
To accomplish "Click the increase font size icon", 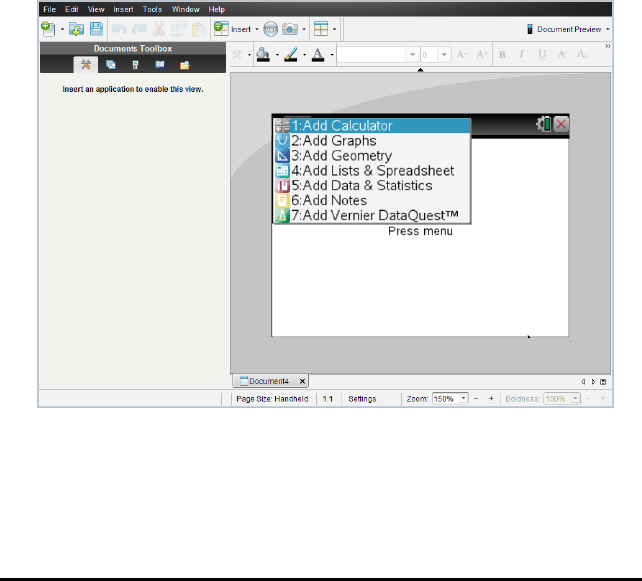I will point(462,54).
